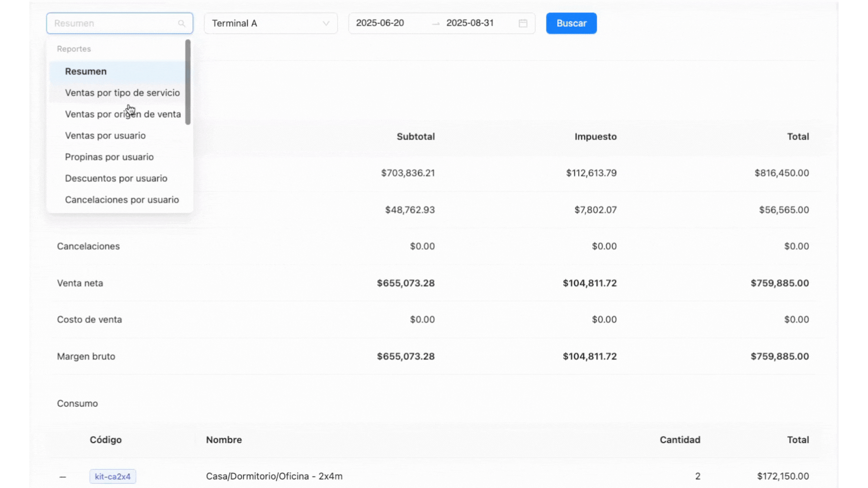Select Propinas por usuario report
Image resolution: width=868 pixels, height=488 pixels.
pos(109,157)
